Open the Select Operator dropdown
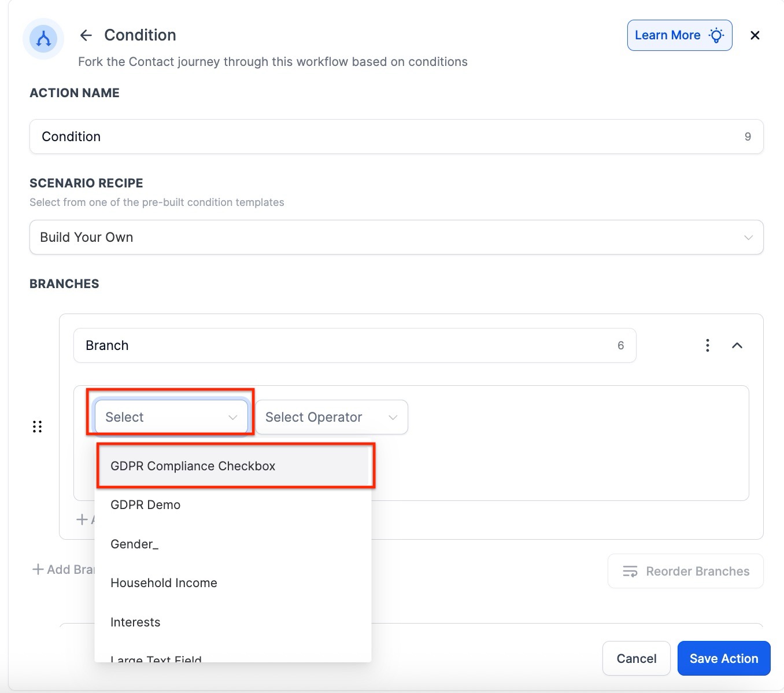This screenshot has width=784, height=693. pyautogui.click(x=331, y=417)
